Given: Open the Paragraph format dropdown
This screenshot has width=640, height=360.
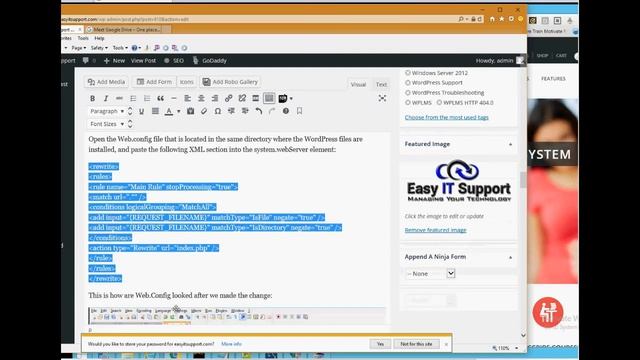Looking at the screenshot, I should coord(108,111).
